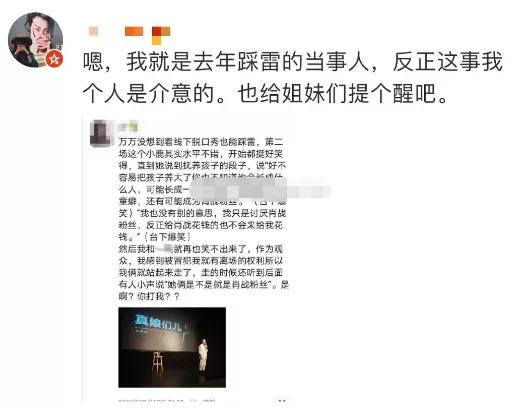Click embedded paragraph starting 万万没想到看线下脱口秀
This screenshot has height=411, width=517.
click(203, 189)
